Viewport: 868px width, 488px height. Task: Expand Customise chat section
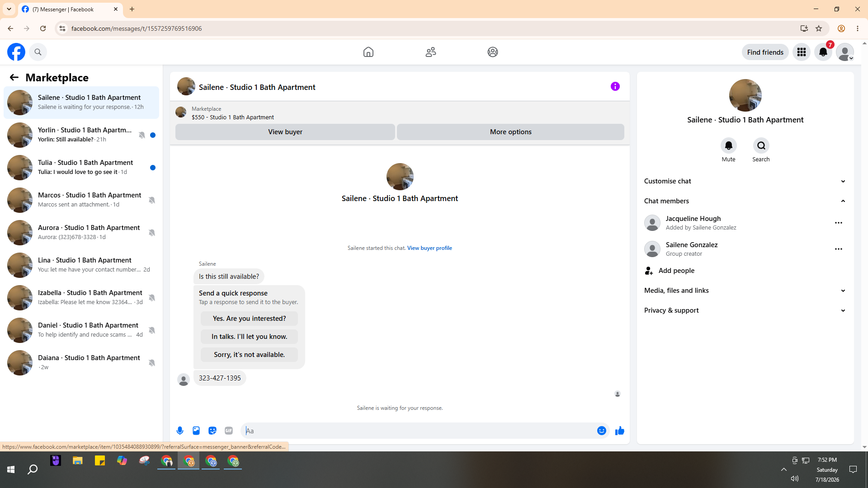point(745,181)
